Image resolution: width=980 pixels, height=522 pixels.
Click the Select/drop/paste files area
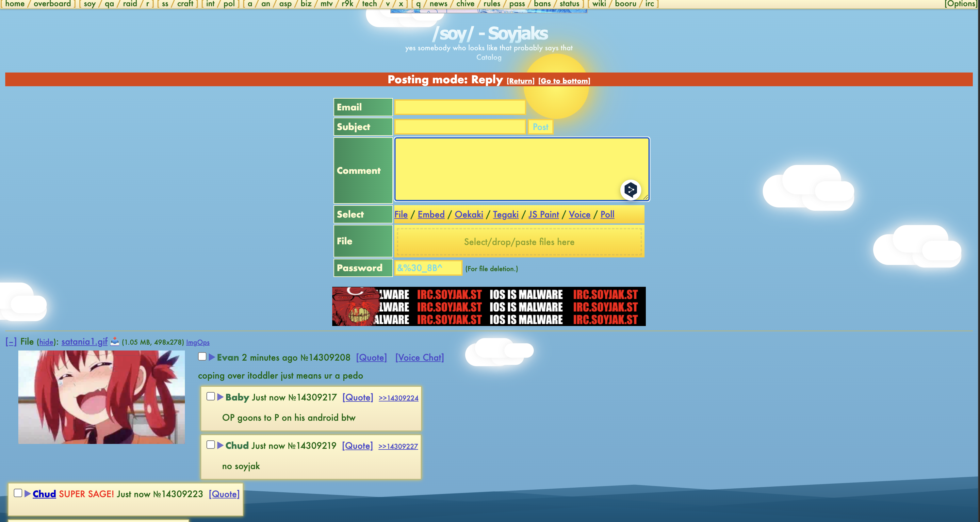click(x=519, y=242)
